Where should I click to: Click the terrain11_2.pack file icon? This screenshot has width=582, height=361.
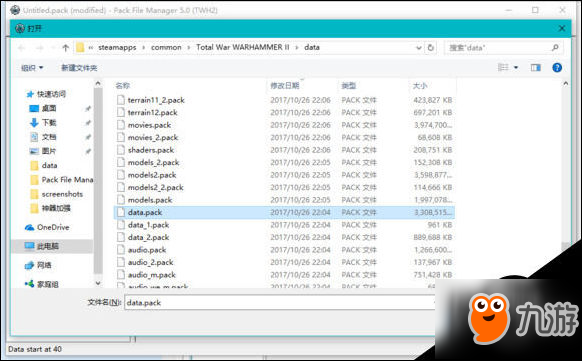click(x=121, y=100)
